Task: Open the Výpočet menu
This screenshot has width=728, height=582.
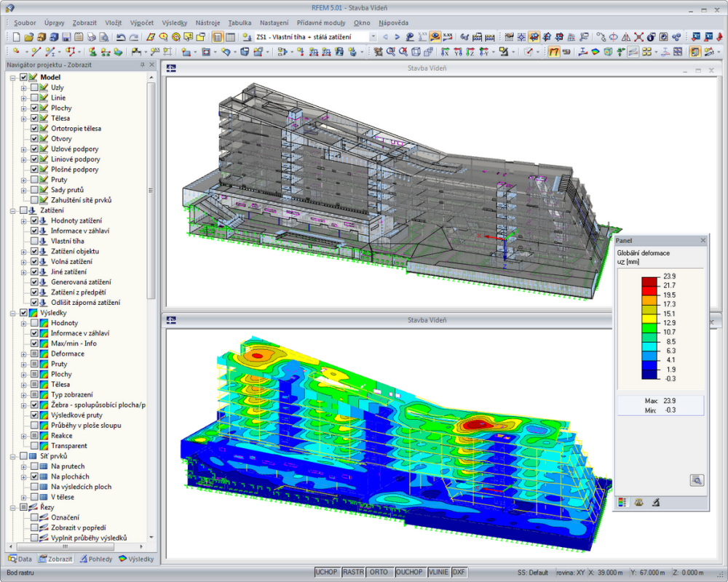Action: point(141,23)
